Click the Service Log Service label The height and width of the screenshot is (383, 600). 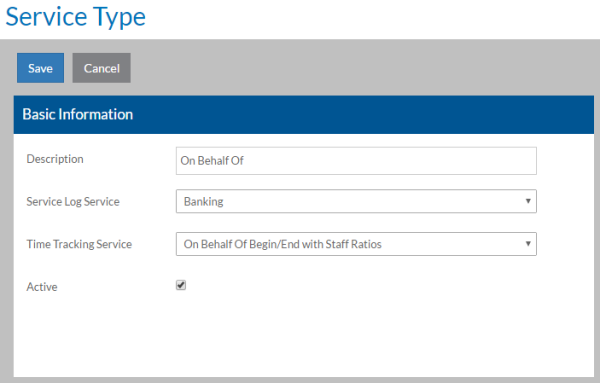pos(73,202)
